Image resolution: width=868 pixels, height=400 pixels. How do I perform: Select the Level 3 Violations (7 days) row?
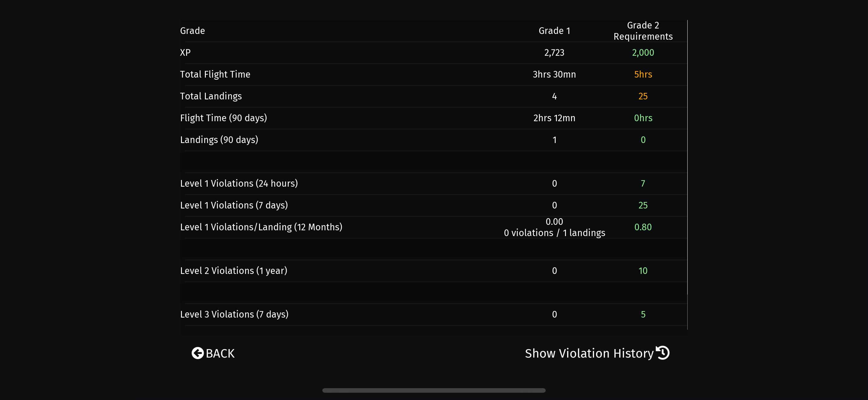[x=433, y=314]
